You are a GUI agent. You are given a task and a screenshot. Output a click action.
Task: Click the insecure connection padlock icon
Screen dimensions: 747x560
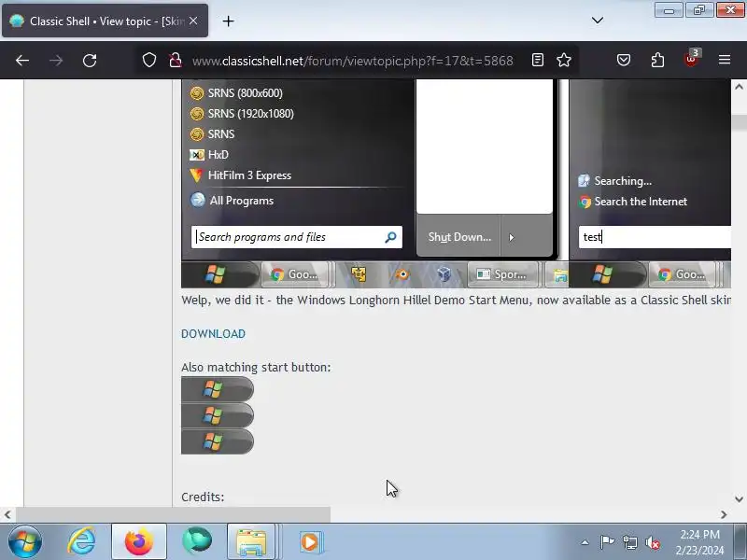(176, 61)
